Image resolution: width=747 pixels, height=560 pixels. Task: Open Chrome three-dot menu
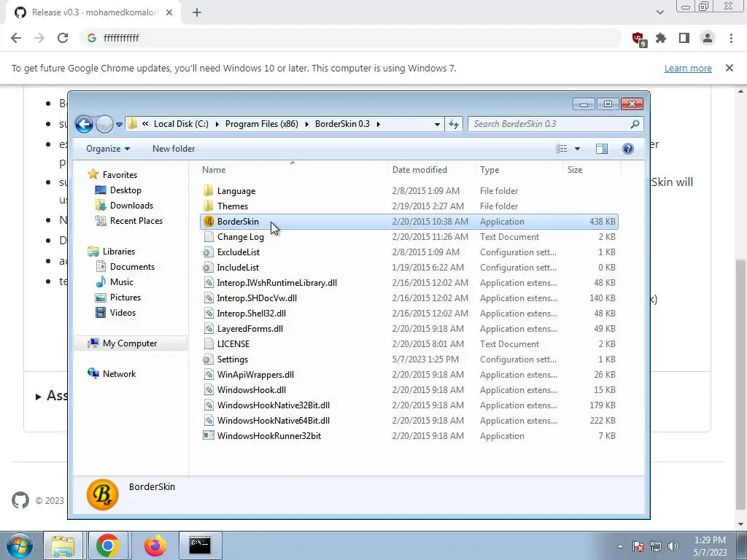(x=731, y=38)
